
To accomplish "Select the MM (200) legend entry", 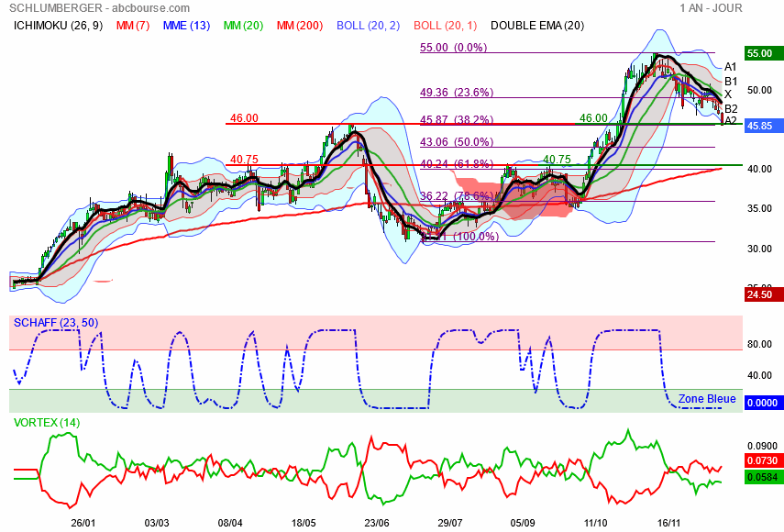I will click(x=300, y=26).
